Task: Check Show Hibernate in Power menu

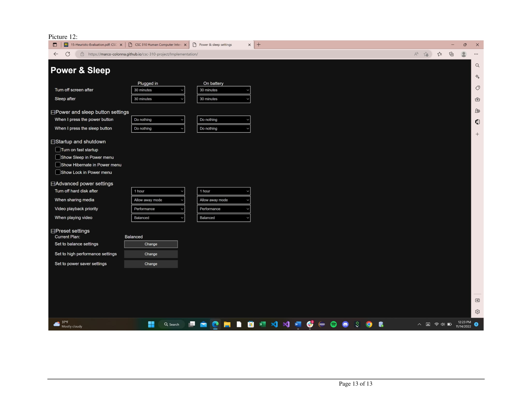Action: click(58, 165)
